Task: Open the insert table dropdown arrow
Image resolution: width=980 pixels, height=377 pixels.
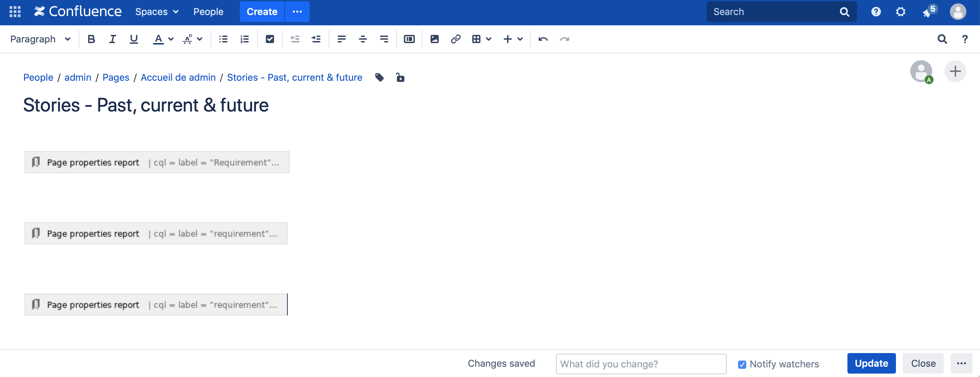Action: pyautogui.click(x=489, y=39)
